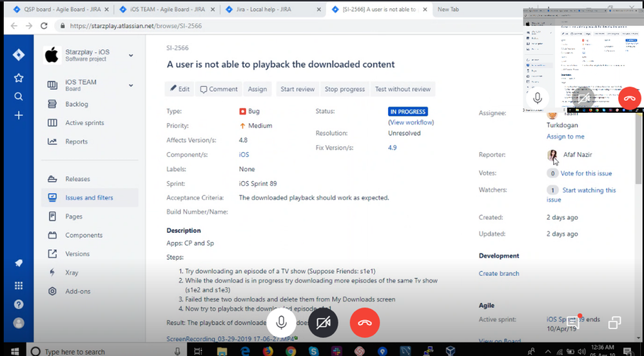Open search from the blue sidebar magnifier

click(19, 97)
